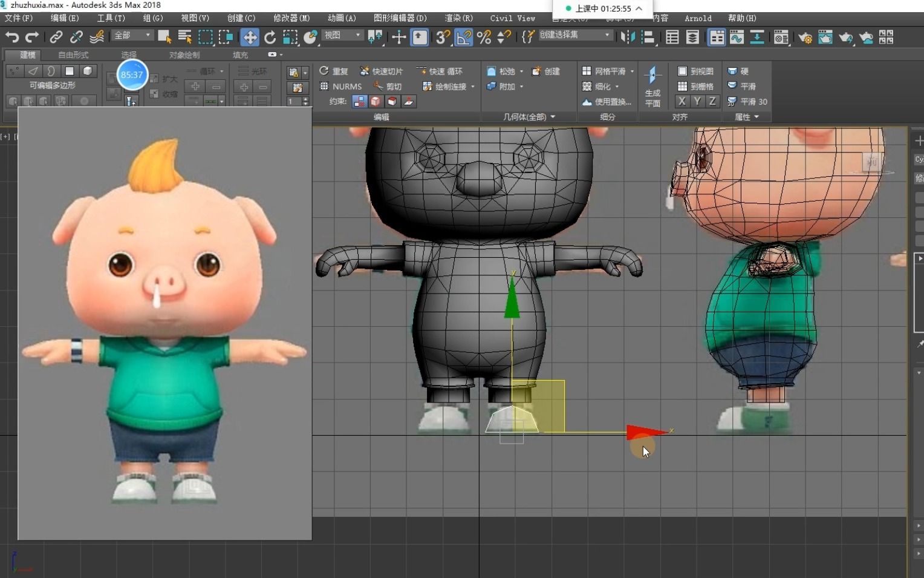Click the pig character reference image

(164, 323)
